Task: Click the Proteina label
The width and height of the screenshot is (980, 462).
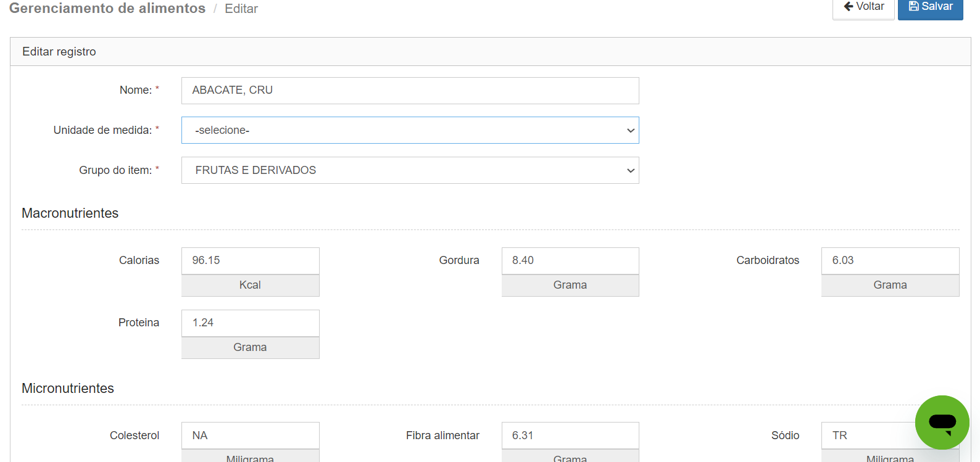Action: click(x=139, y=323)
